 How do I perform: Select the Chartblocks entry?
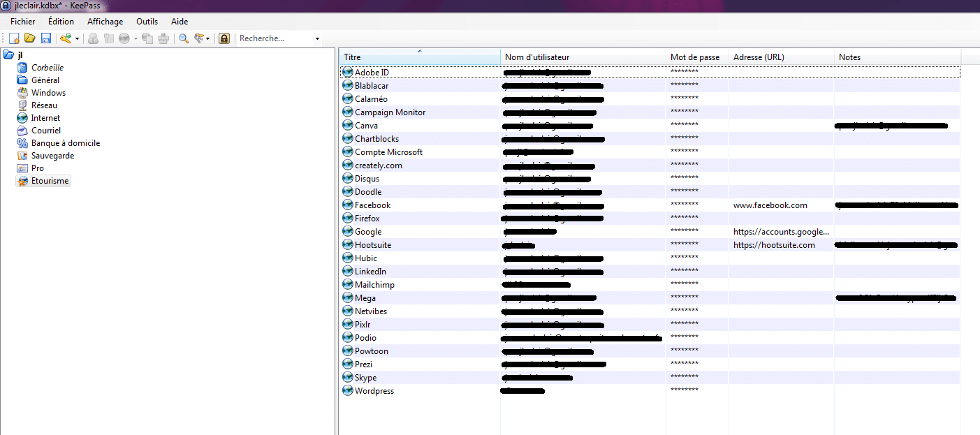click(x=650, y=139)
